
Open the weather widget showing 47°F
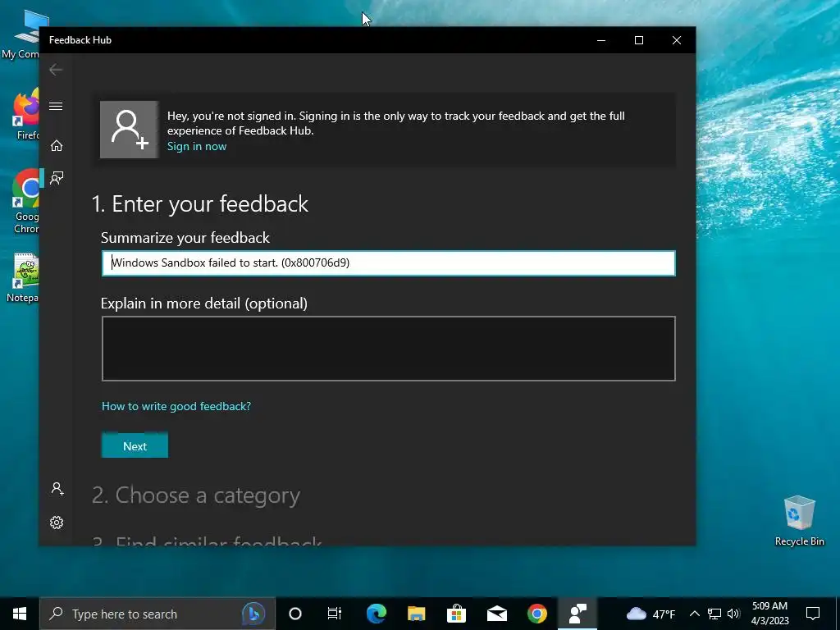(651, 614)
